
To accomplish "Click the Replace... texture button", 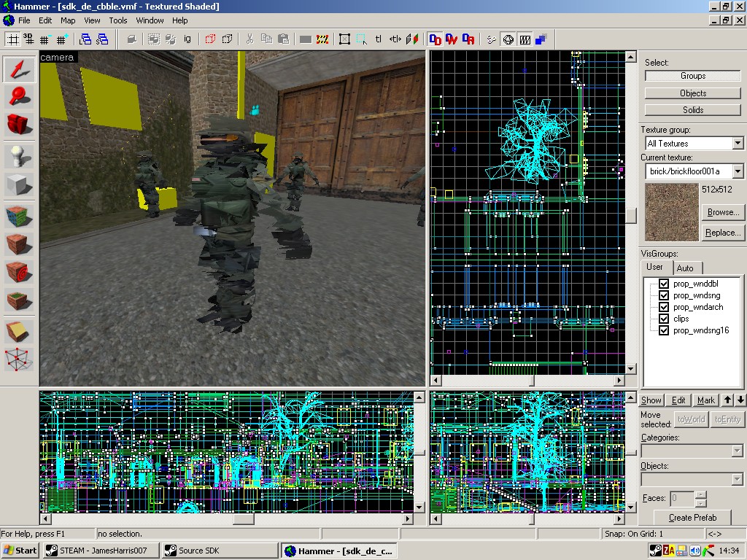I will (723, 233).
